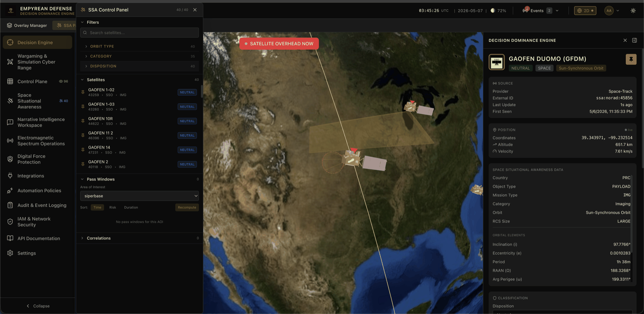Open Narrative Intelligence Workspace

(x=37, y=122)
